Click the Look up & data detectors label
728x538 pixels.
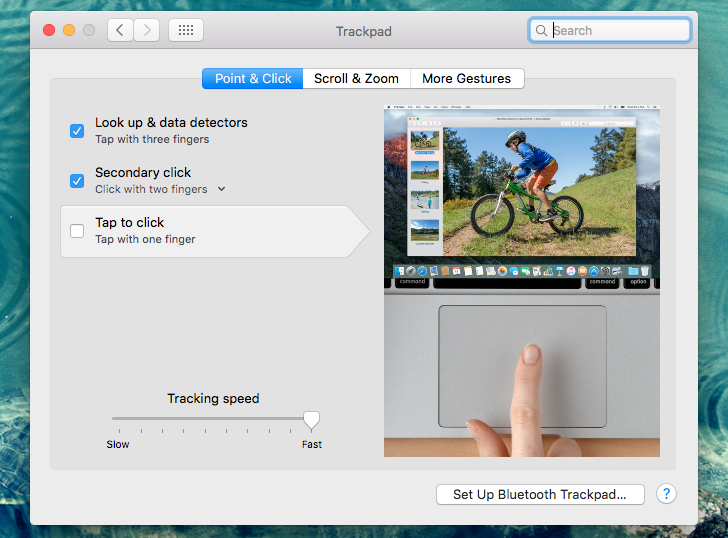171,123
